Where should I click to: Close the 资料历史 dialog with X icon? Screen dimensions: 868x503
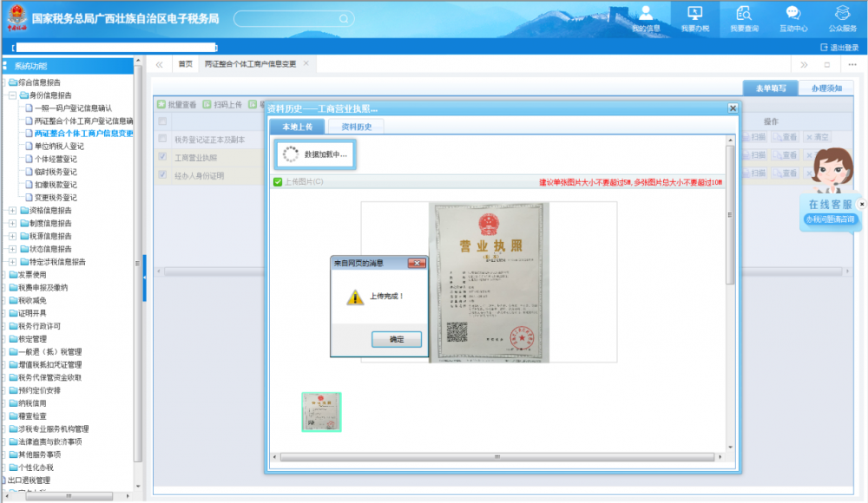coord(733,108)
